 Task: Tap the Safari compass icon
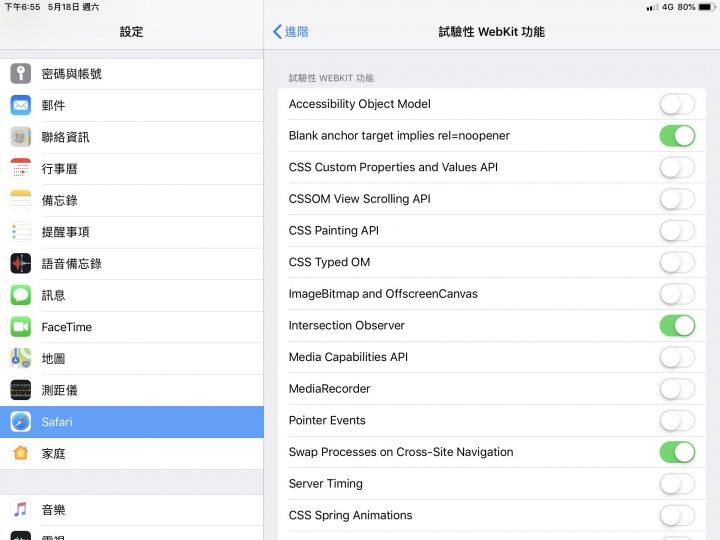coord(21,422)
